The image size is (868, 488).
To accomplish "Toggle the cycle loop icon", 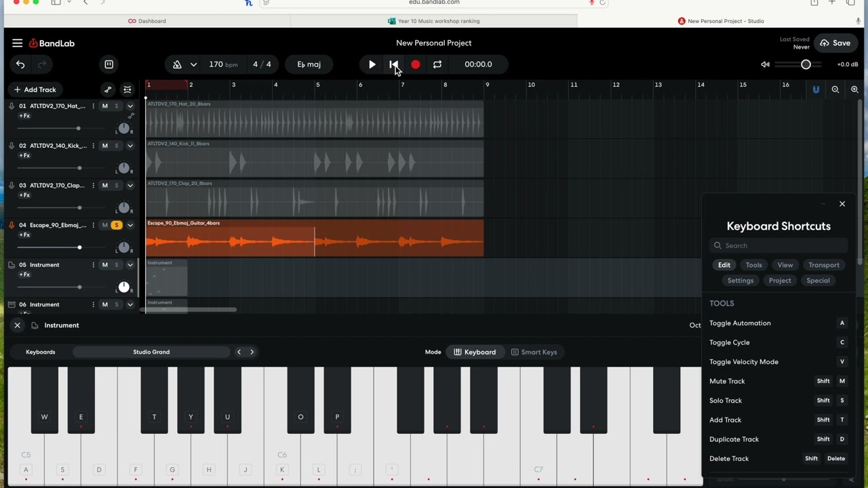I will tap(437, 64).
